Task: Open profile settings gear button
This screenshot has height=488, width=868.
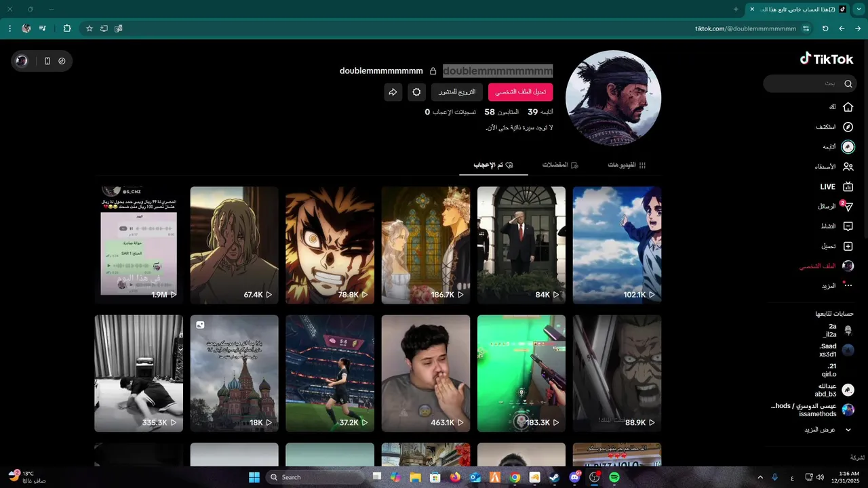Action: (416, 92)
